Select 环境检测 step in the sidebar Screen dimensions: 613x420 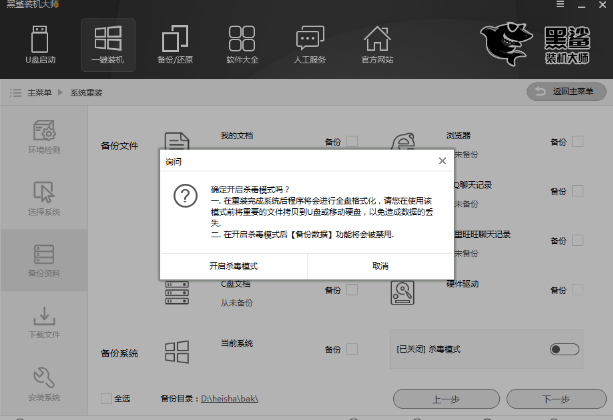[43, 139]
